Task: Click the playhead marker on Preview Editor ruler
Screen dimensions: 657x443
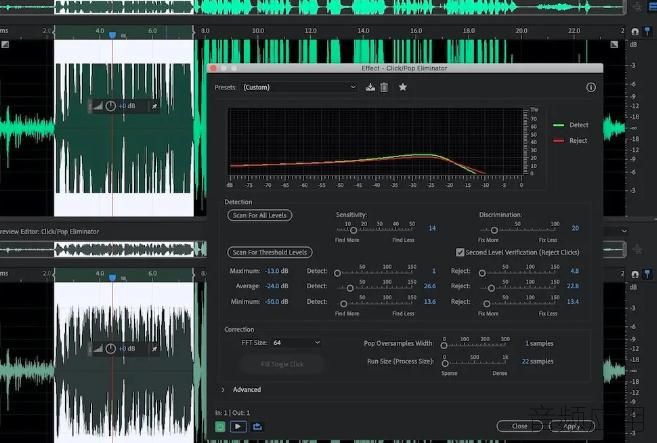Action: tap(112, 277)
